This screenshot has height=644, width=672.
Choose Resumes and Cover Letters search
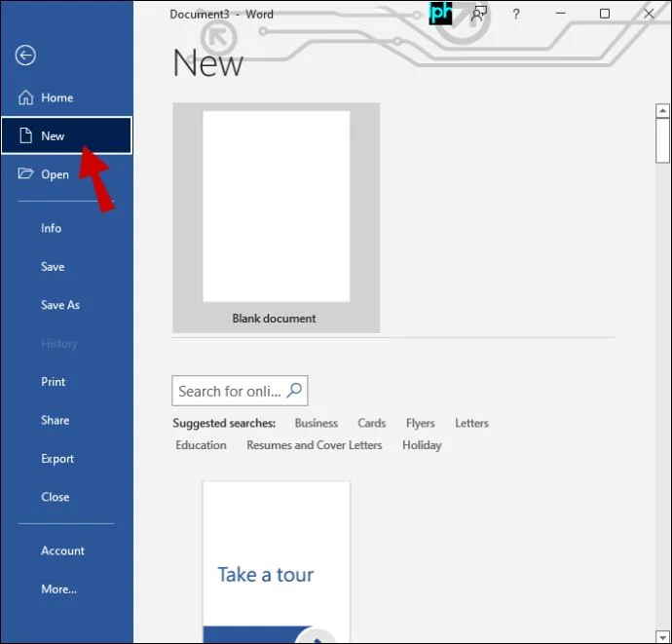315,445
